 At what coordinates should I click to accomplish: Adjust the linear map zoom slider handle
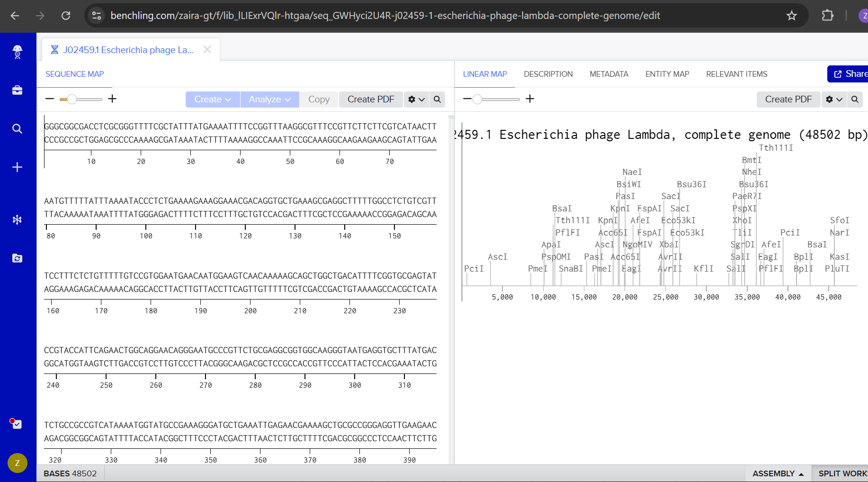click(477, 99)
